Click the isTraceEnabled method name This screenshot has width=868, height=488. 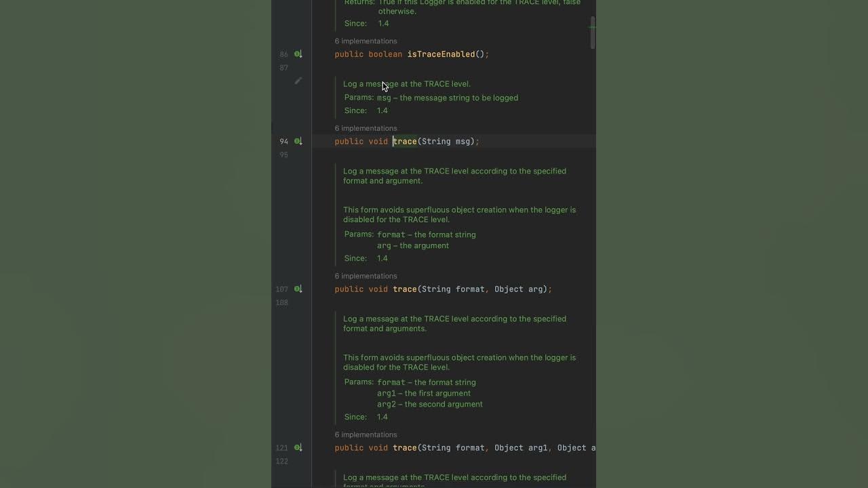tap(441, 54)
